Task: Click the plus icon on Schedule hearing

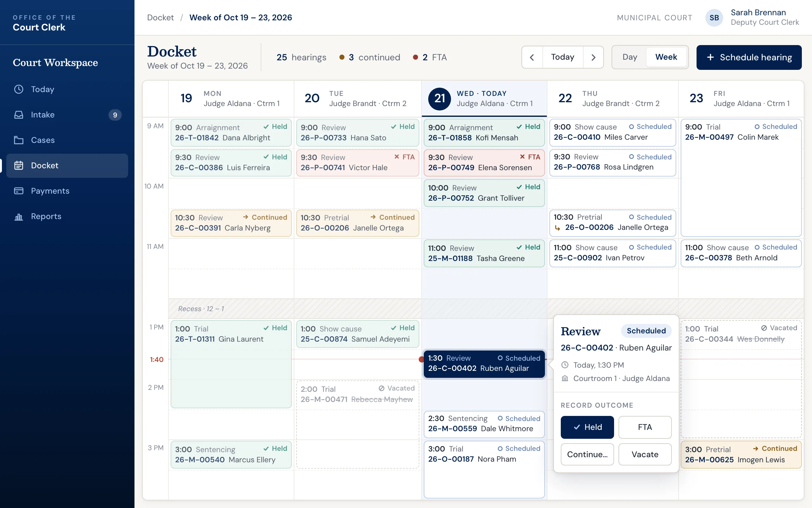Action: click(710, 57)
